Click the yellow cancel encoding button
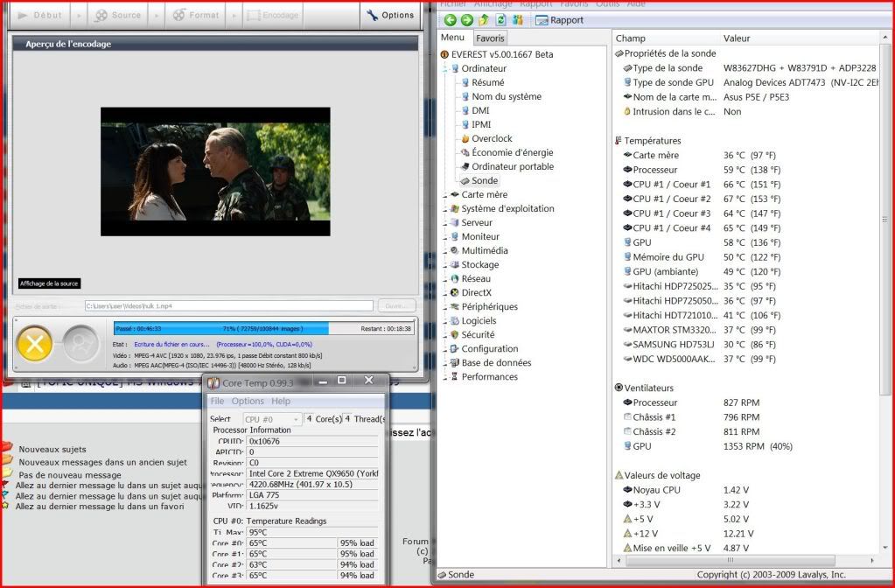Image resolution: width=895 pixels, height=588 pixels. [34, 344]
